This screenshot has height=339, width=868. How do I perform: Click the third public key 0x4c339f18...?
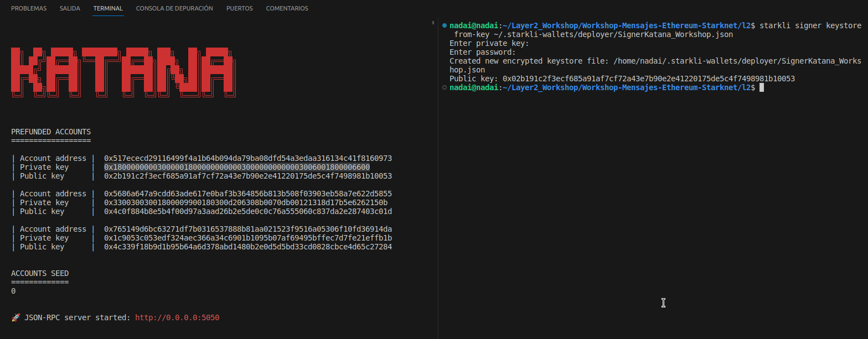(x=248, y=247)
